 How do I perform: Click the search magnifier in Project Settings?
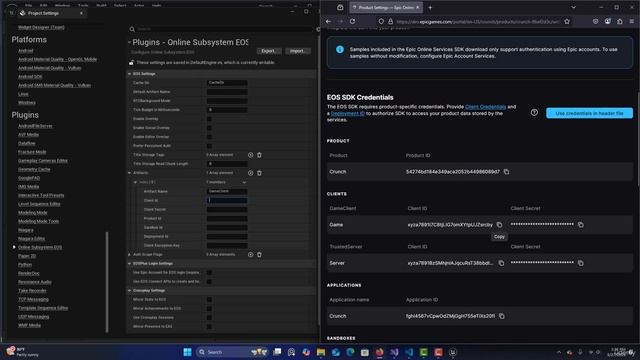point(132,29)
